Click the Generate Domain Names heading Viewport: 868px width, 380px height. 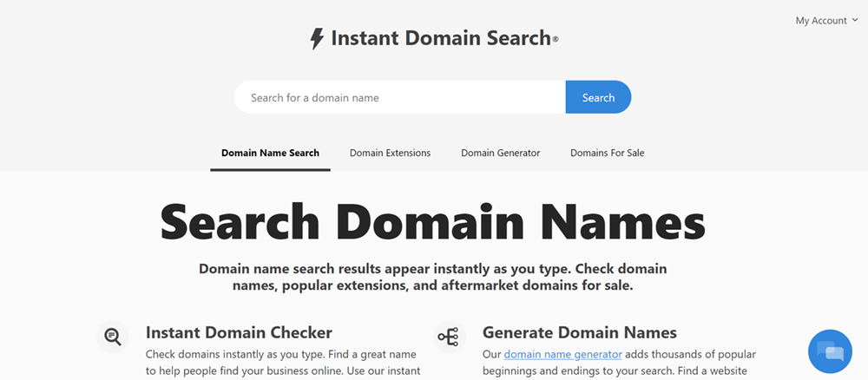click(580, 332)
